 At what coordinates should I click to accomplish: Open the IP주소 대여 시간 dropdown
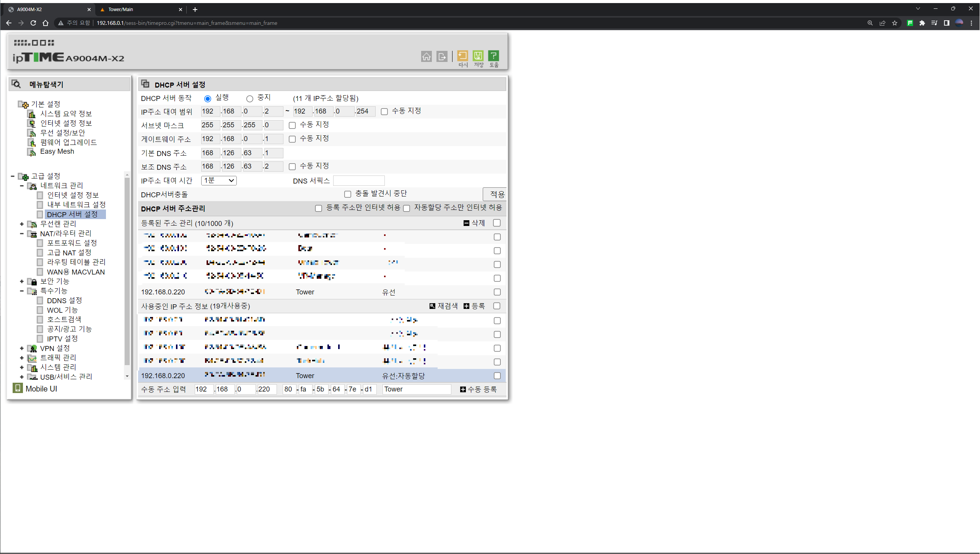(x=219, y=180)
